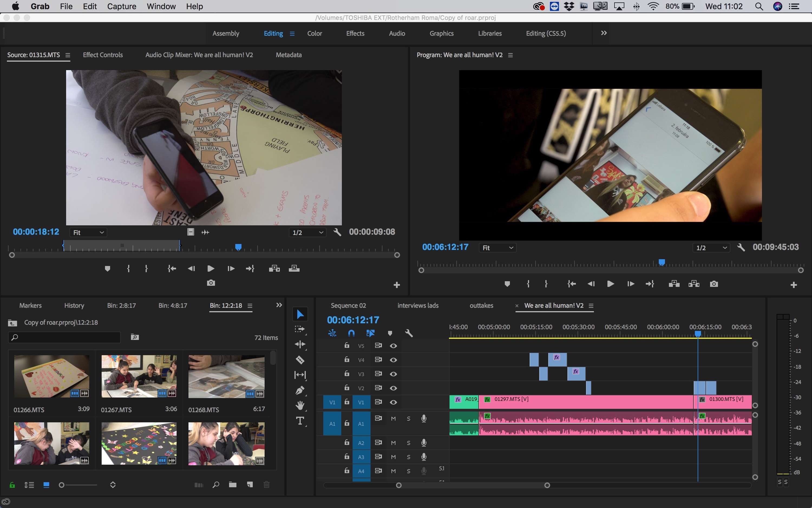The height and width of the screenshot is (508, 812).
Task: Play the Program monitor sequence
Action: click(611, 284)
